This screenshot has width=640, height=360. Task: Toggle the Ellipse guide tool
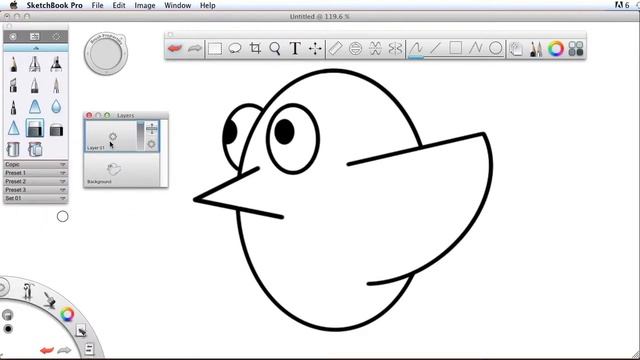[356, 49]
